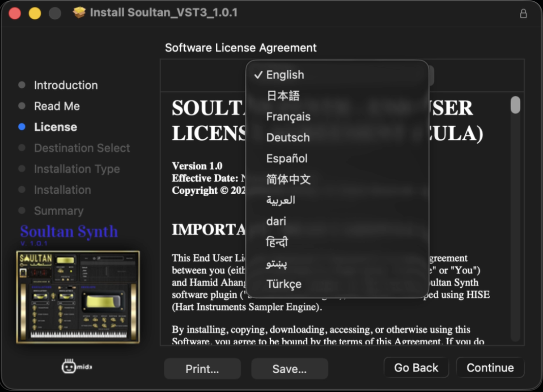Viewport: 543px width, 392px height.
Task: Select Deutsch in the language menu
Action: point(337,137)
